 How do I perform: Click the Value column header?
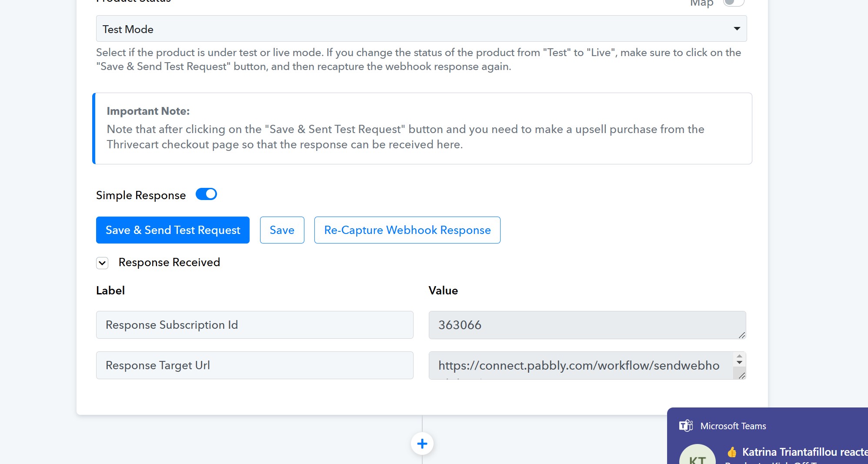pos(443,290)
